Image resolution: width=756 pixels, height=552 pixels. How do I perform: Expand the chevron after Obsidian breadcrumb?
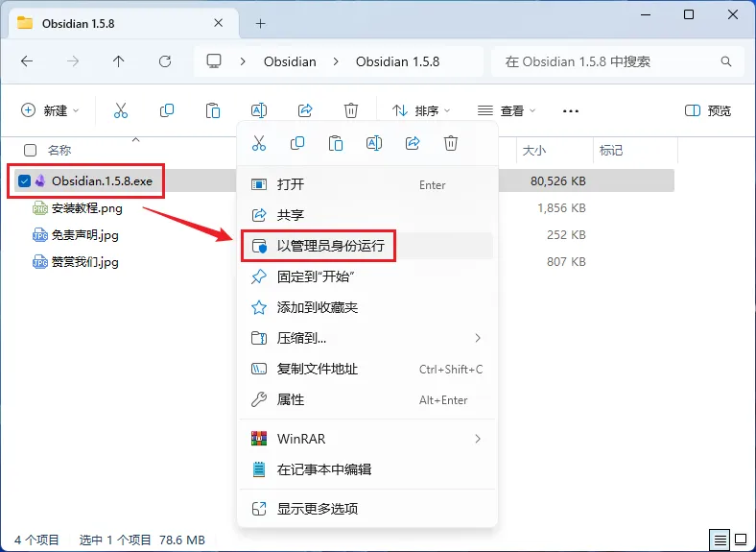[x=336, y=61]
